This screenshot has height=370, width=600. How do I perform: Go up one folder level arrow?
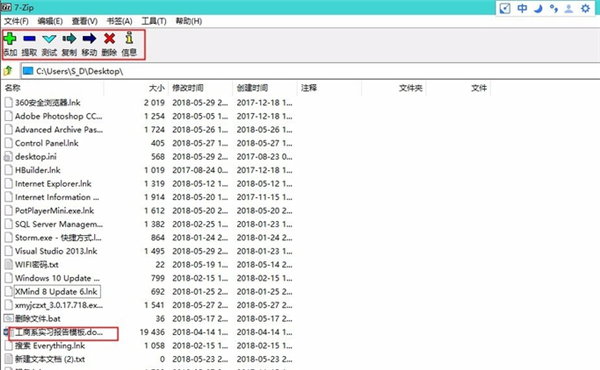pos(8,71)
